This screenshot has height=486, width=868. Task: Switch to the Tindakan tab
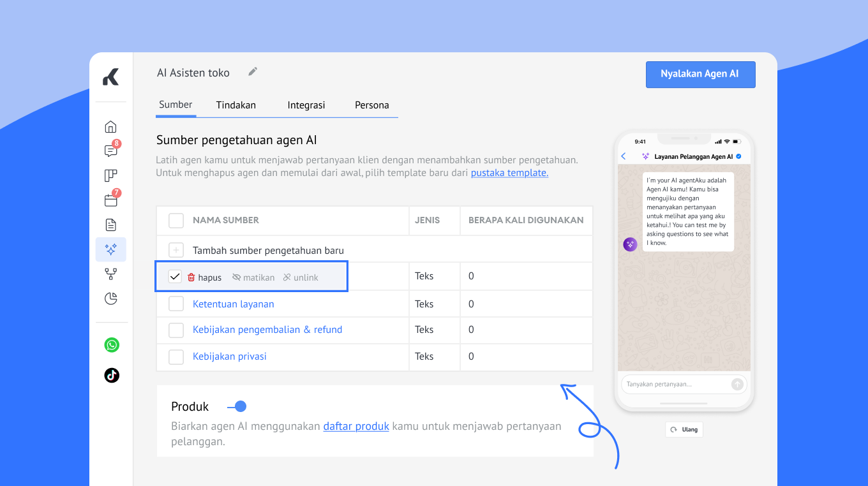(236, 105)
